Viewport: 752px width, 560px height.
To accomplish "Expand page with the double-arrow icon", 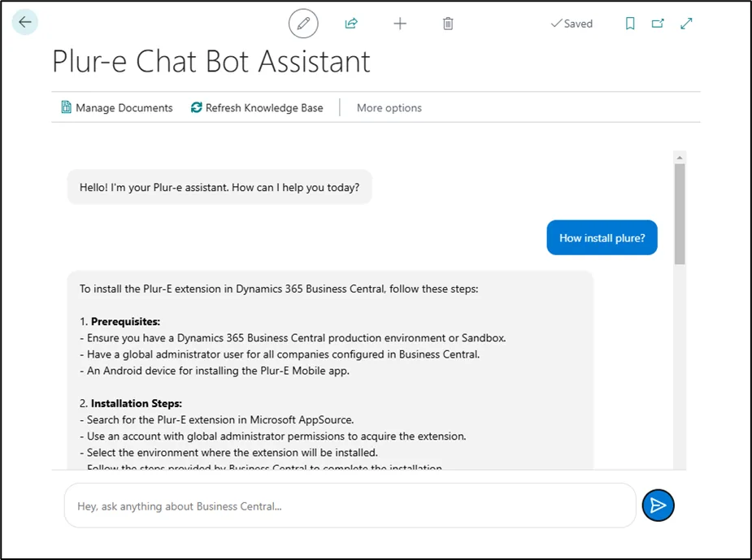I will click(686, 23).
